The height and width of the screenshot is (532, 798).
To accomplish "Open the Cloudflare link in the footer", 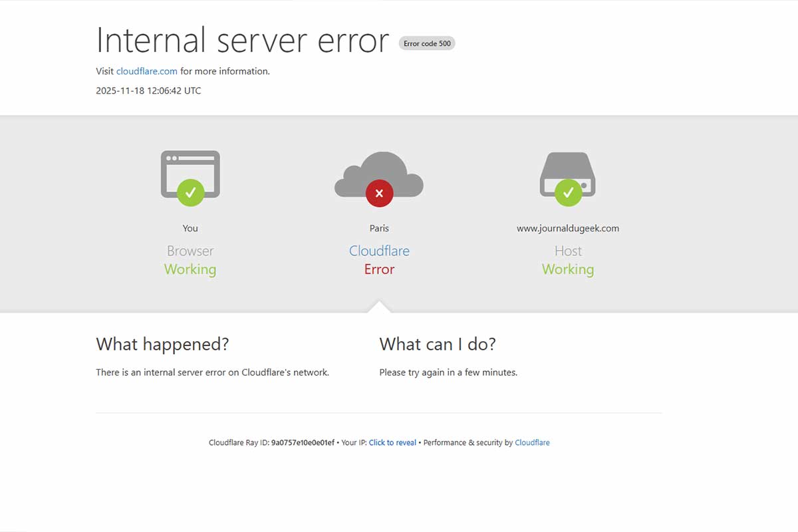I will pos(532,442).
